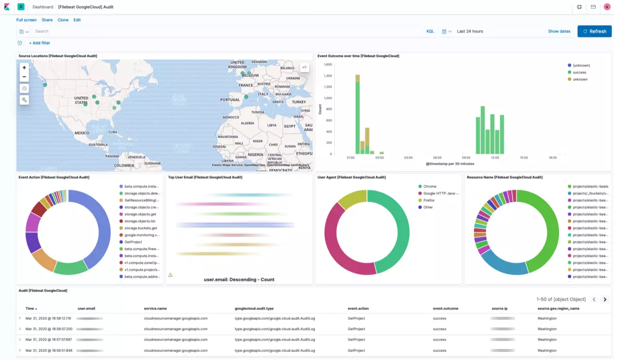Zoom in on the source locations map
This screenshot has width=622, height=364.
[24, 68]
